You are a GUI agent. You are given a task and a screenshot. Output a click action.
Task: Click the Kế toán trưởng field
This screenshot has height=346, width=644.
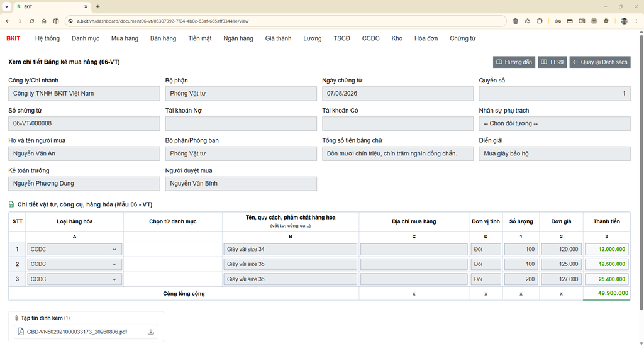coord(84,183)
